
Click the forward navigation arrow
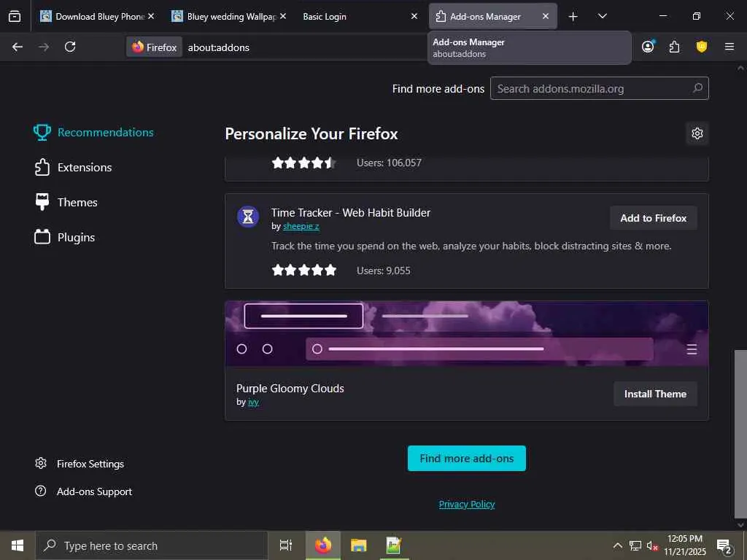pos(44,47)
